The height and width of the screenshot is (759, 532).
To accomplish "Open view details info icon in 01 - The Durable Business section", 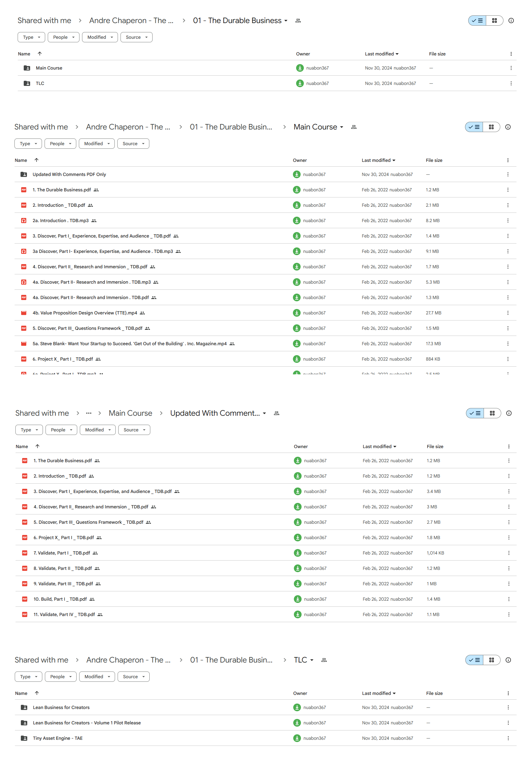I will click(511, 21).
